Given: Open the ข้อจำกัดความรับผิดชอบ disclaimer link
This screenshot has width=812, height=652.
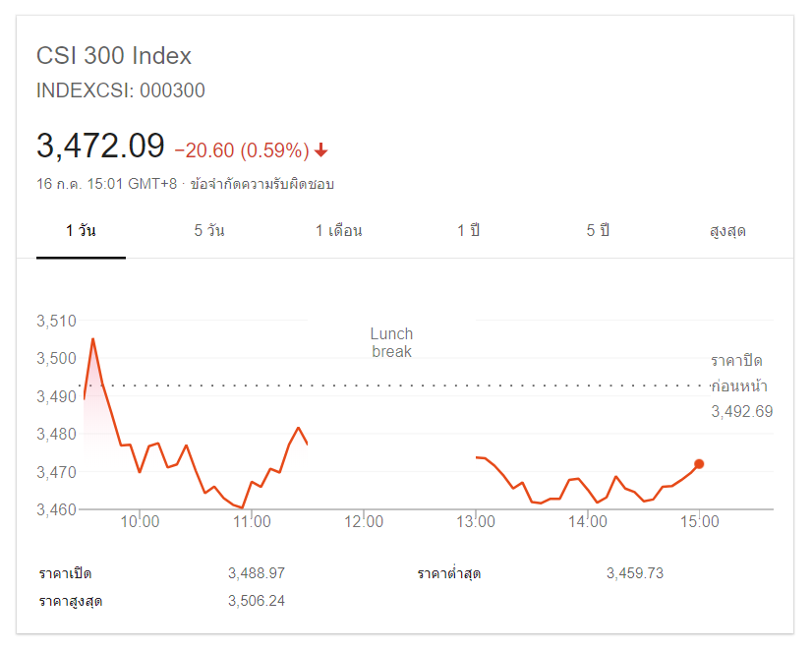Looking at the screenshot, I should coord(262,184).
